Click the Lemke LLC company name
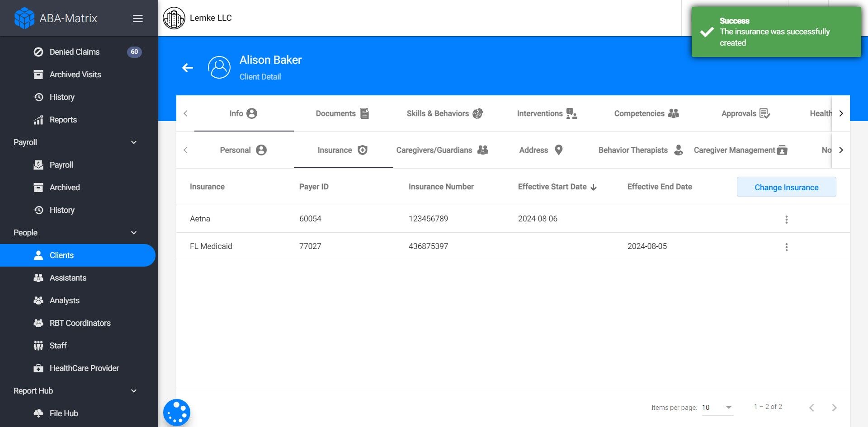The width and height of the screenshot is (868, 427). 211,18
